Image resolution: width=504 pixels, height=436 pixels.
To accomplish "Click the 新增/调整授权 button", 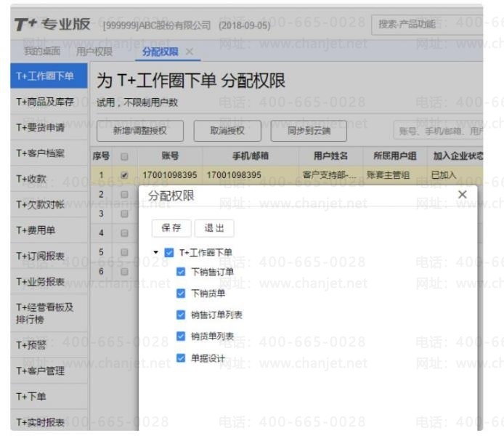I will click(x=140, y=131).
